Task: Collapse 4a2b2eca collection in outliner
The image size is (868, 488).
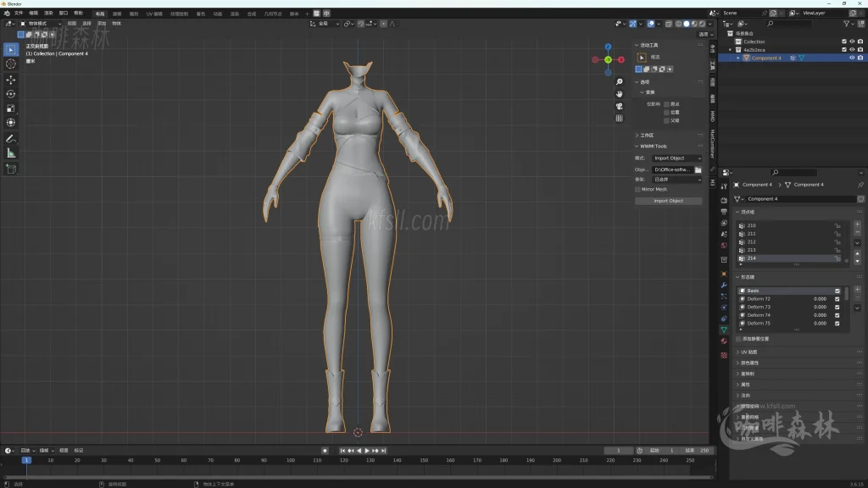Action: [x=730, y=50]
